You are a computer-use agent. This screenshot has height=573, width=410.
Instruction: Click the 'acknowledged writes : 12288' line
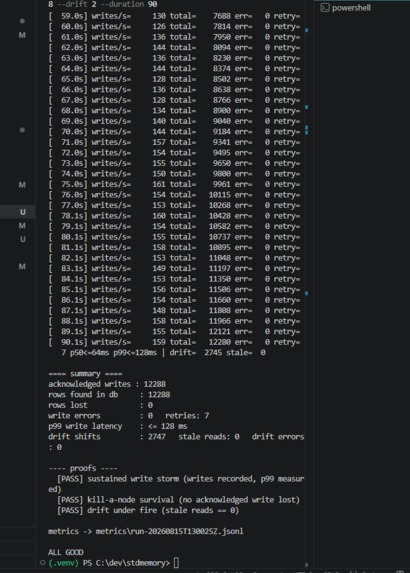click(x=107, y=384)
